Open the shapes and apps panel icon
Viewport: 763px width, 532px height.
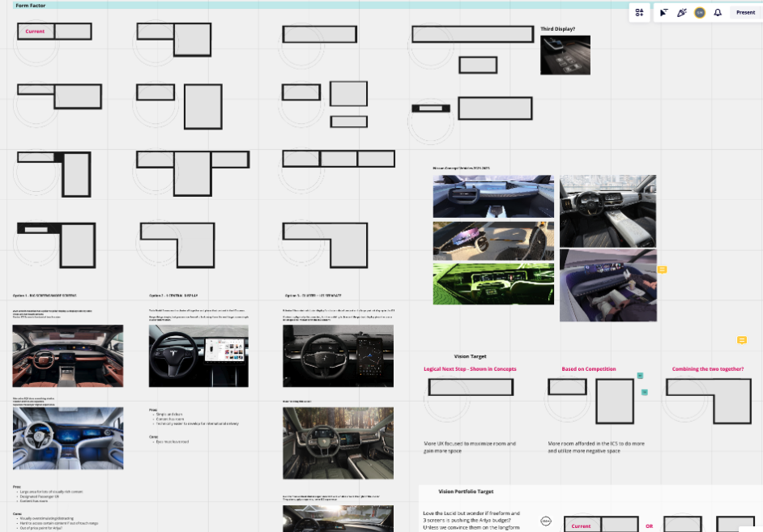(640, 13)
